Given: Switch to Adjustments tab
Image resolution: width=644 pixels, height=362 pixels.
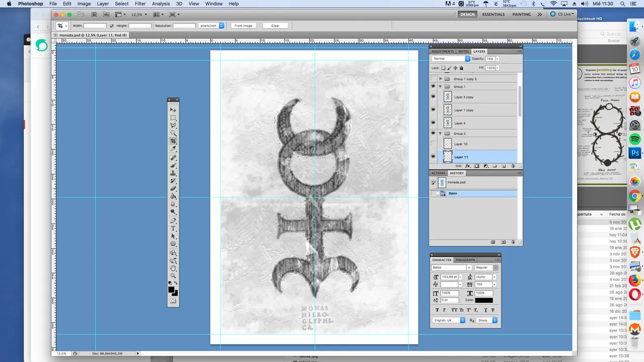Looking at the screenshot, I should tap(442, 51).
